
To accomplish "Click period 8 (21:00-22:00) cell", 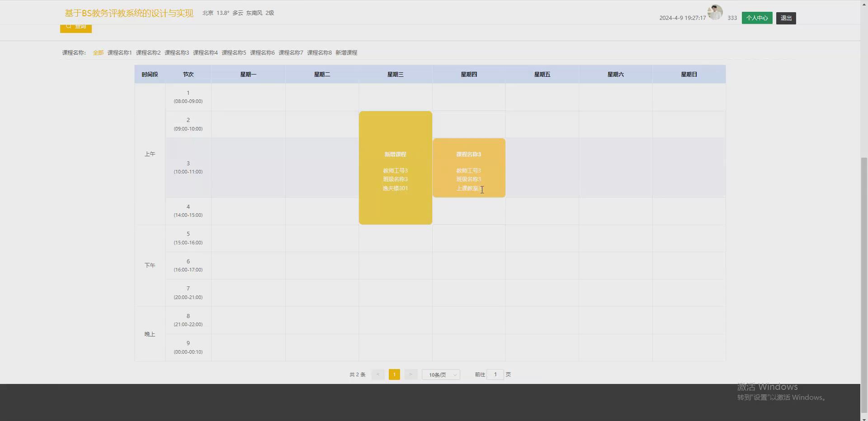I will [188, 320].
